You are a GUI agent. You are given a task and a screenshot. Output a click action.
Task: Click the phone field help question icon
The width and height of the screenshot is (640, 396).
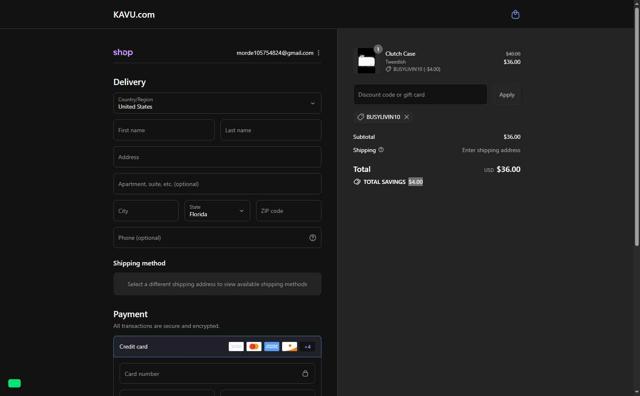(x=312, y=238)
